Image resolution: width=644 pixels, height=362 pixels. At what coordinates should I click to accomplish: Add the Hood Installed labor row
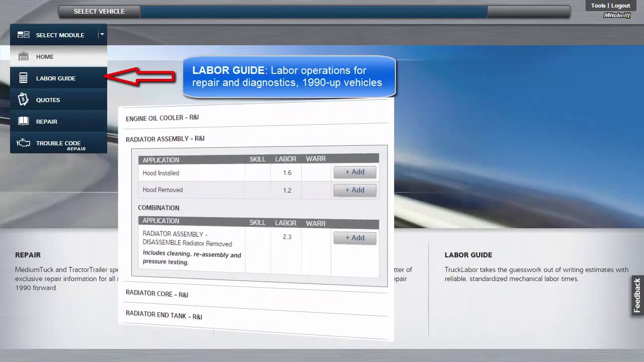tap(355, 172)
